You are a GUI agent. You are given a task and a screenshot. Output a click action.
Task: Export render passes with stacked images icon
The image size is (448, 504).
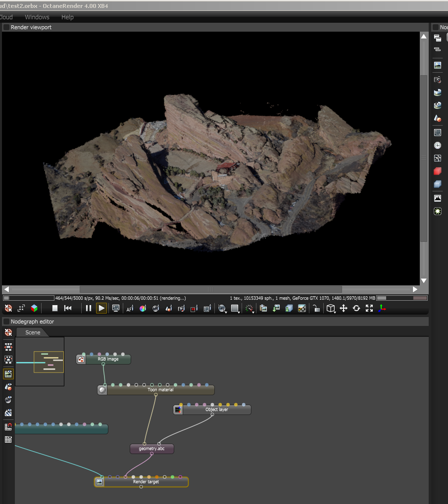coord(289,308)
